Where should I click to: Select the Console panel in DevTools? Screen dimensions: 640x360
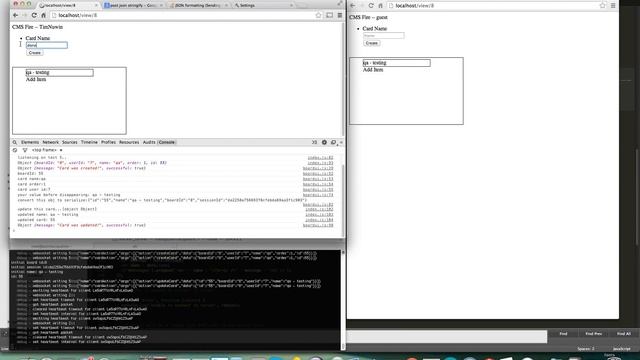pyautogui.click(x=167, y=142)
